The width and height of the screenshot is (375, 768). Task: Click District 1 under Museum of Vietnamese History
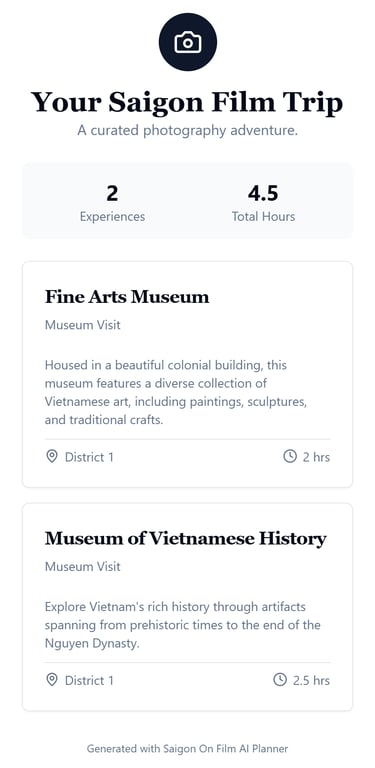pyautogui.click(x=89, y=680)
